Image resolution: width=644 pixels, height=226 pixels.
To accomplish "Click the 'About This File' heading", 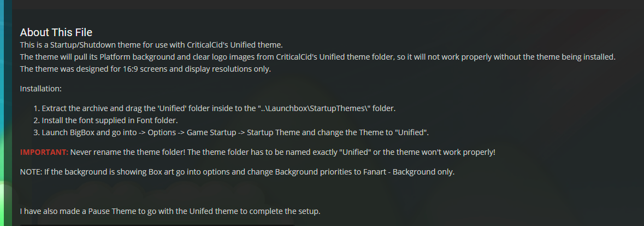I will [56, 32].
